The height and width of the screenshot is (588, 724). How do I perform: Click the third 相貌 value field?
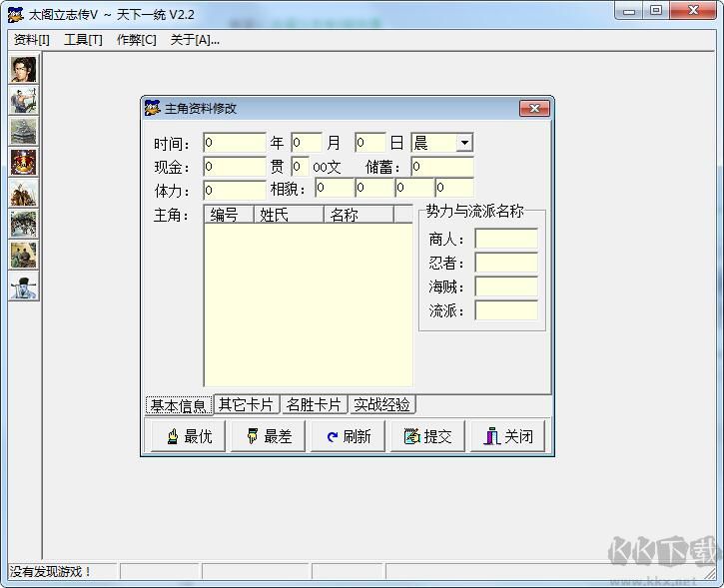[414, 188]
